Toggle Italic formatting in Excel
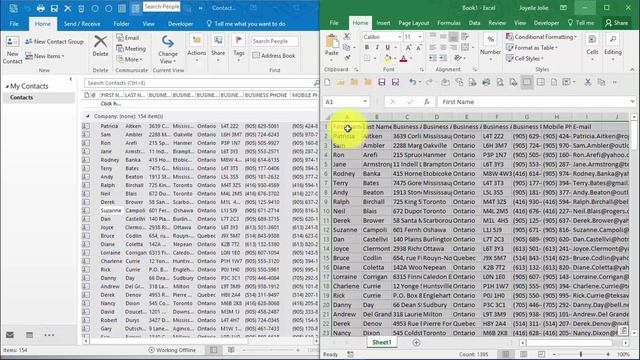 point(377,47)
